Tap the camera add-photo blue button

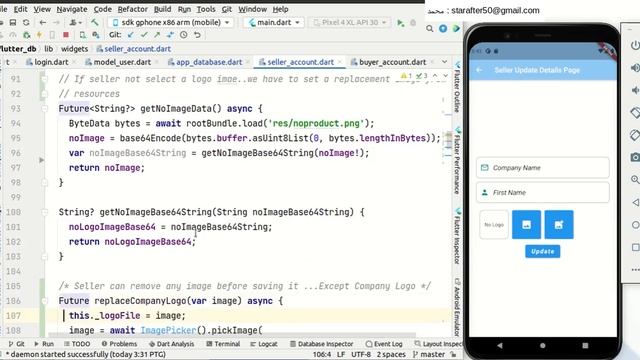[x=559, y=224]
